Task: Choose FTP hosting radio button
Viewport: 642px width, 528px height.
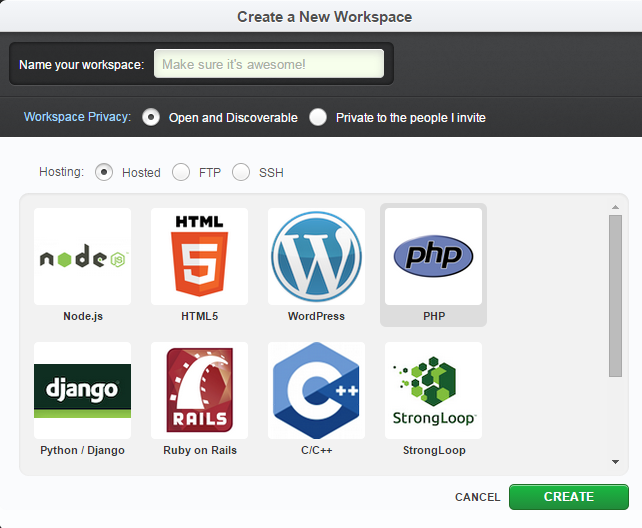Action: (181, 172)
